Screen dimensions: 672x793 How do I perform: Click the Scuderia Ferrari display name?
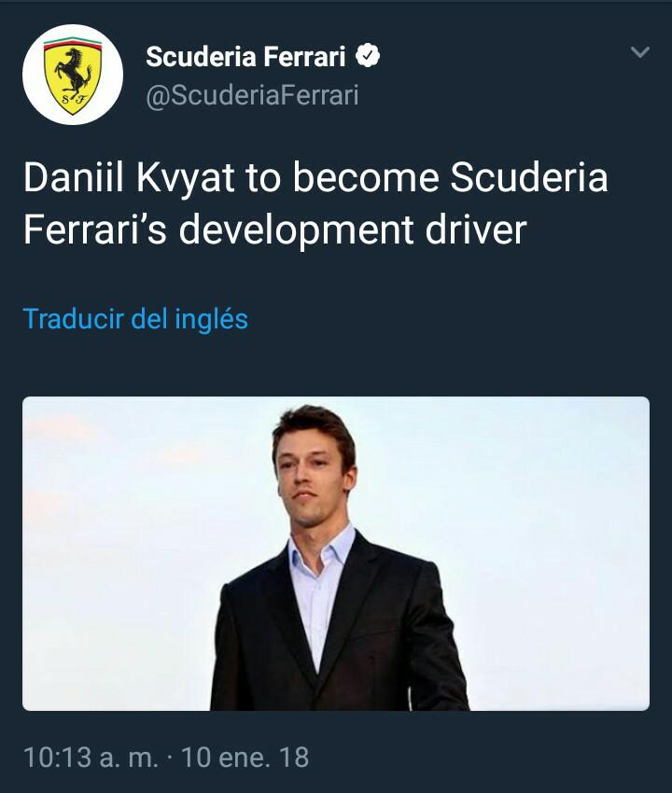pyautogui.click(x=245, y=56)
